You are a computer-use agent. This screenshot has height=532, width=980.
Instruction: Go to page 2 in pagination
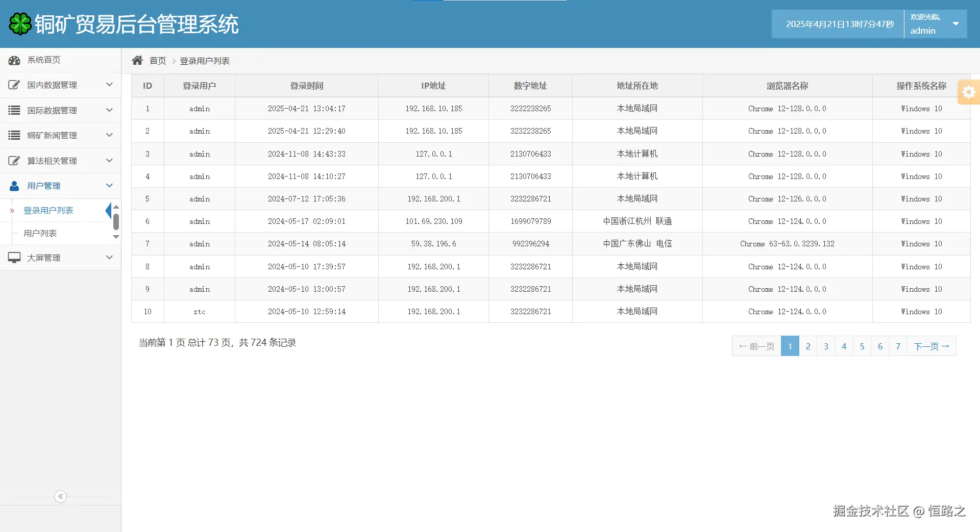click(808, 346)
